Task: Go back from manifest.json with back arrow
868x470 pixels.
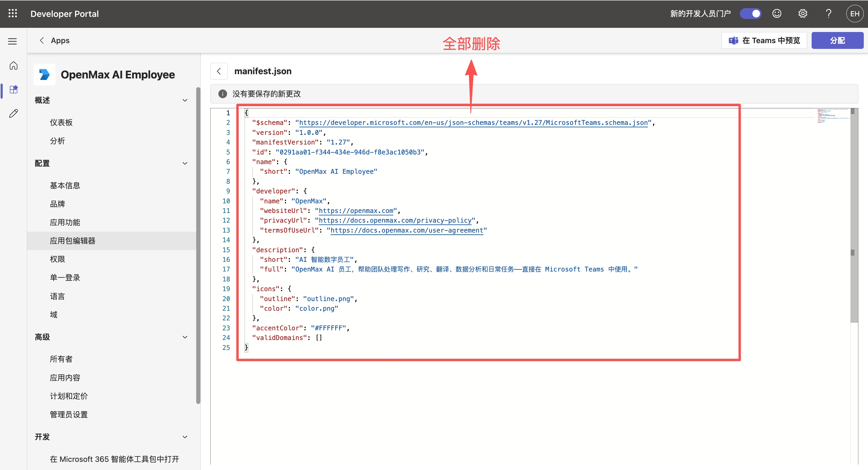Action: coord(219,71)
